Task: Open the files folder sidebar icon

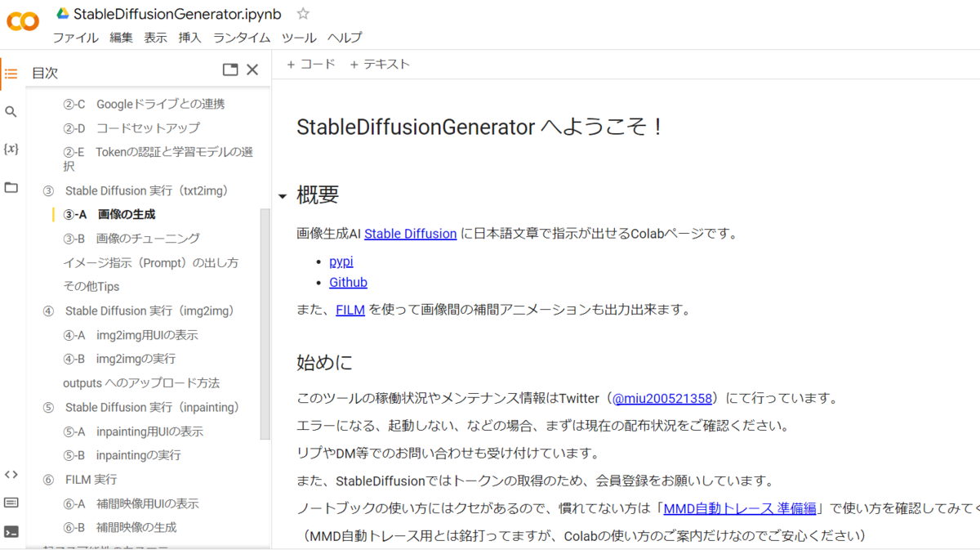Action: click(x=11, y=187)
